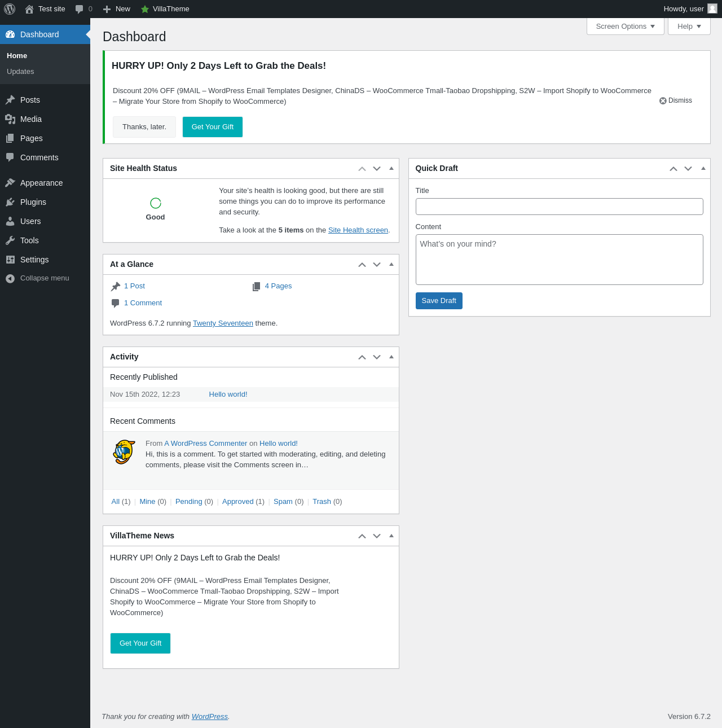Filter comments by Pending

click(188, 502)
